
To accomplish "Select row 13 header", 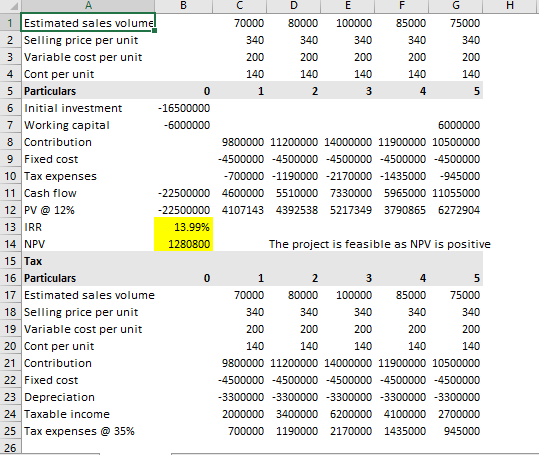I will pyautogui.click(x=10, y=227).
